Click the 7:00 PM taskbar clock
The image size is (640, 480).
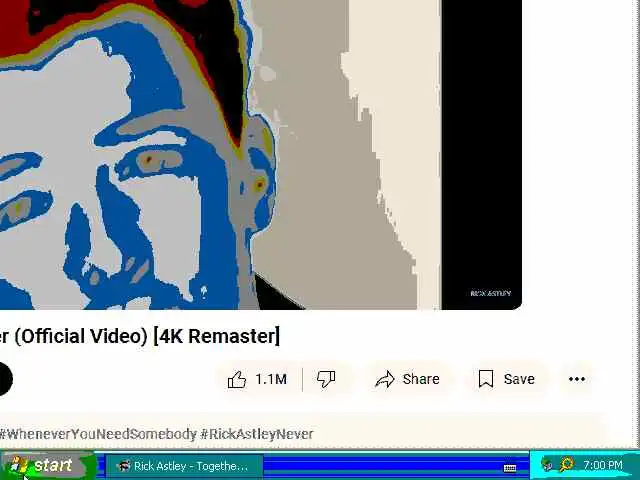tap(603, 465)
